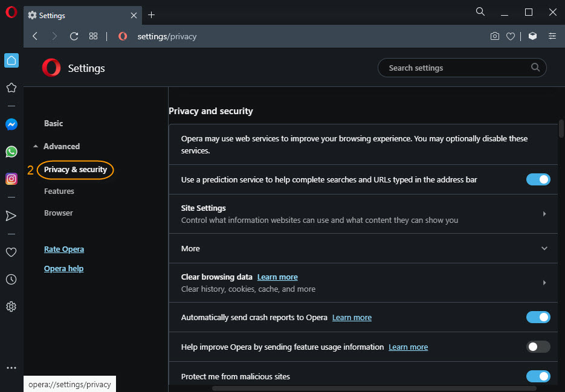The height and width of the screenshot is (392, 565).
Task: Open Bookmarks star icon in sidebar
Action: tap(11, 88)
